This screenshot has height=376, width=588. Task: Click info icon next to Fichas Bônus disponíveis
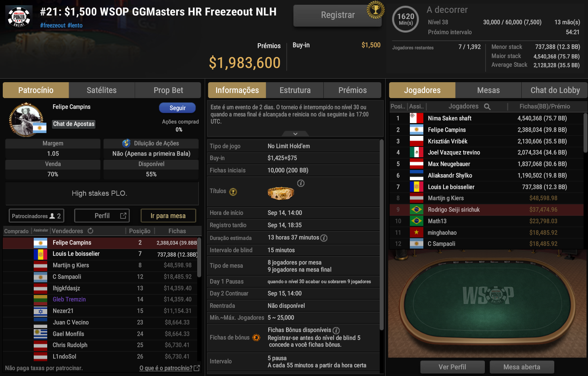pos(336,330)
